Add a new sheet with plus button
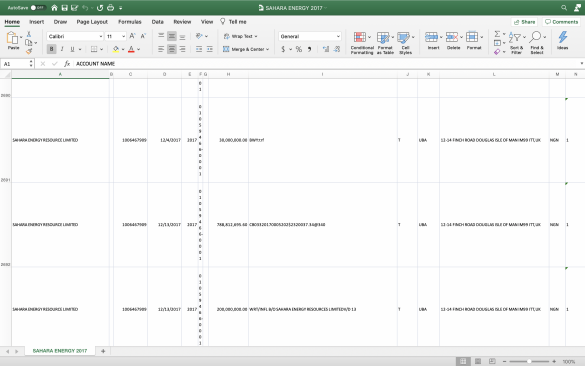585x366 pixels. click(x=103, y=351)
